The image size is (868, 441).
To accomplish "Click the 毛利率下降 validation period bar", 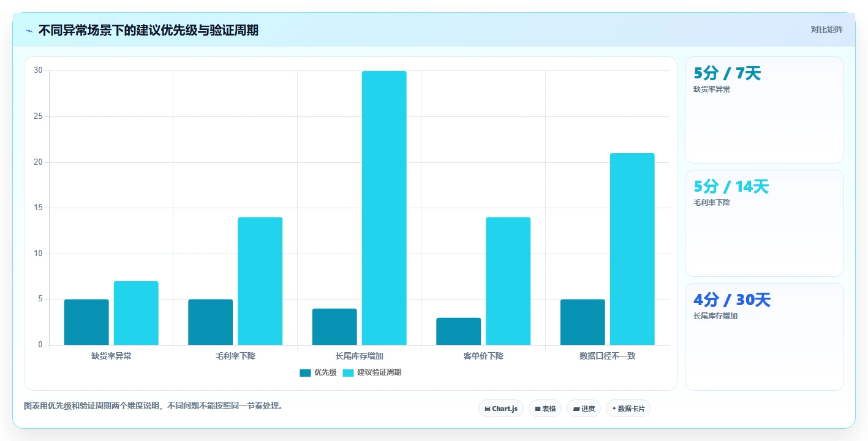I will click(x=260, y=281).
